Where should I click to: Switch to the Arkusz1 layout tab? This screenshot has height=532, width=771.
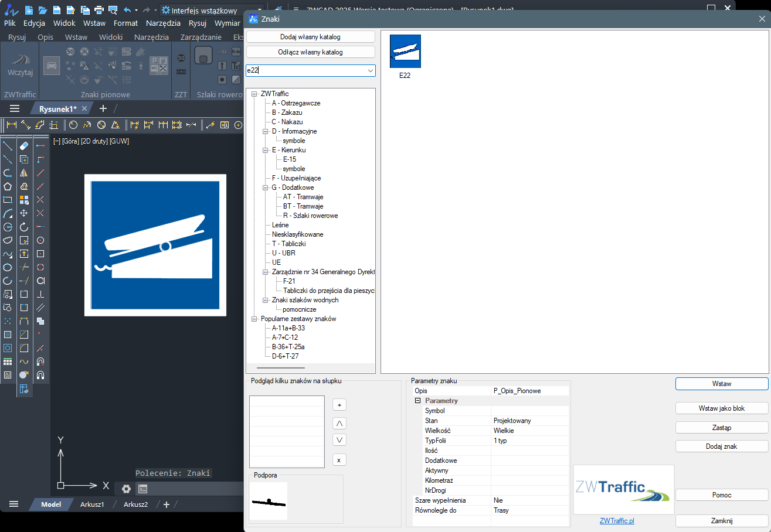[92, 504]
